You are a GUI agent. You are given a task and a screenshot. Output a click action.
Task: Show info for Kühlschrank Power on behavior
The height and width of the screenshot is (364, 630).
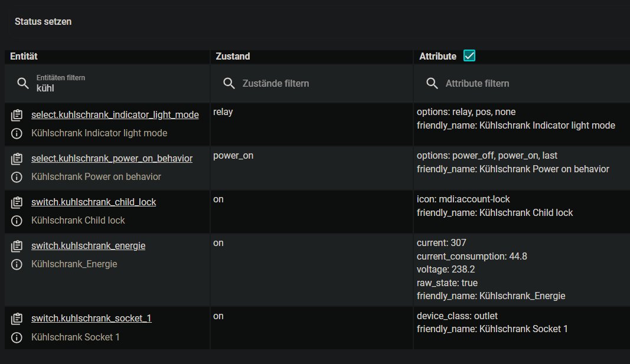[17, 177]
